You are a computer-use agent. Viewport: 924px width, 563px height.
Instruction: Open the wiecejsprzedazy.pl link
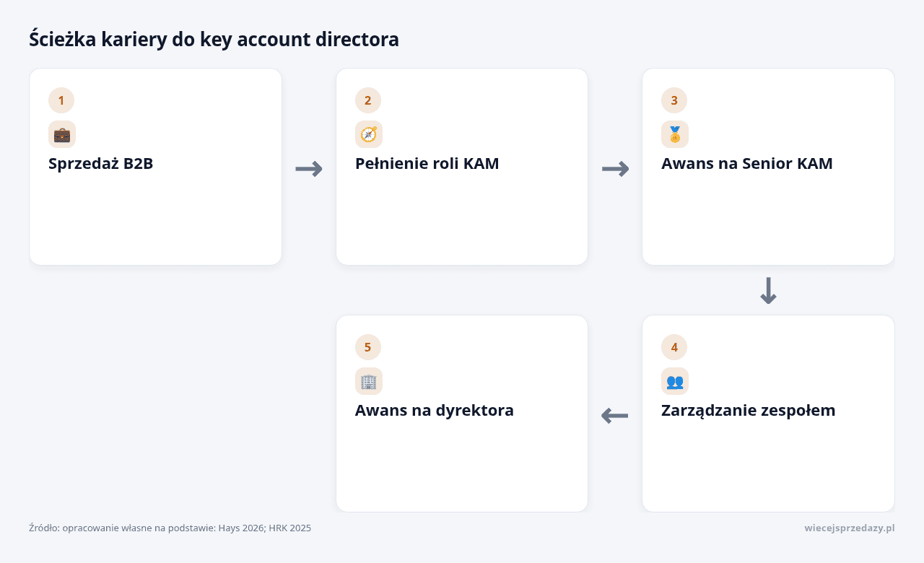[x=850, y=528]
